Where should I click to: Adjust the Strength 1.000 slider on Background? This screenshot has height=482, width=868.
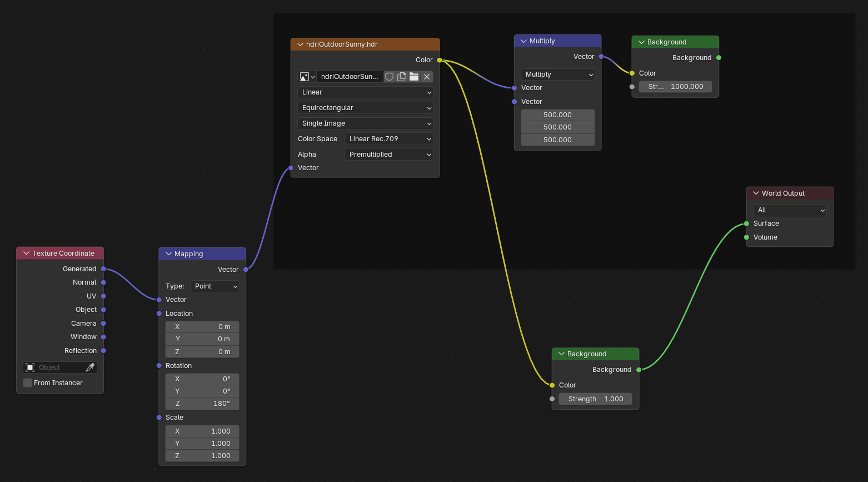pos(595,399)
